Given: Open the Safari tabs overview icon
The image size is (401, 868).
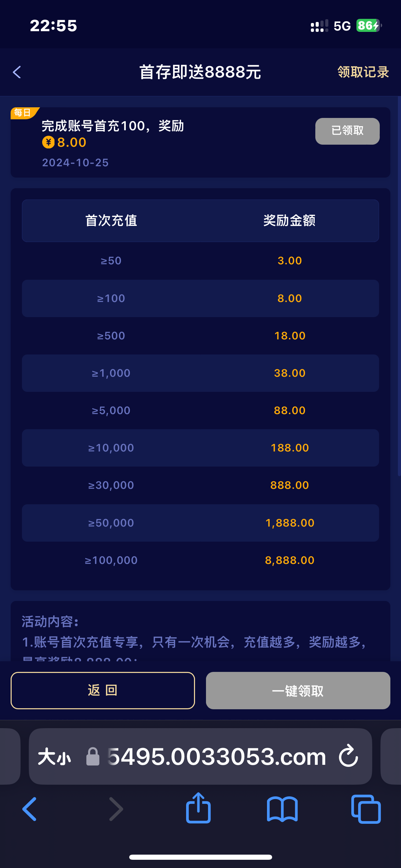Looking at the screenshot, I should pyautogui.click(x=366, y=809).
